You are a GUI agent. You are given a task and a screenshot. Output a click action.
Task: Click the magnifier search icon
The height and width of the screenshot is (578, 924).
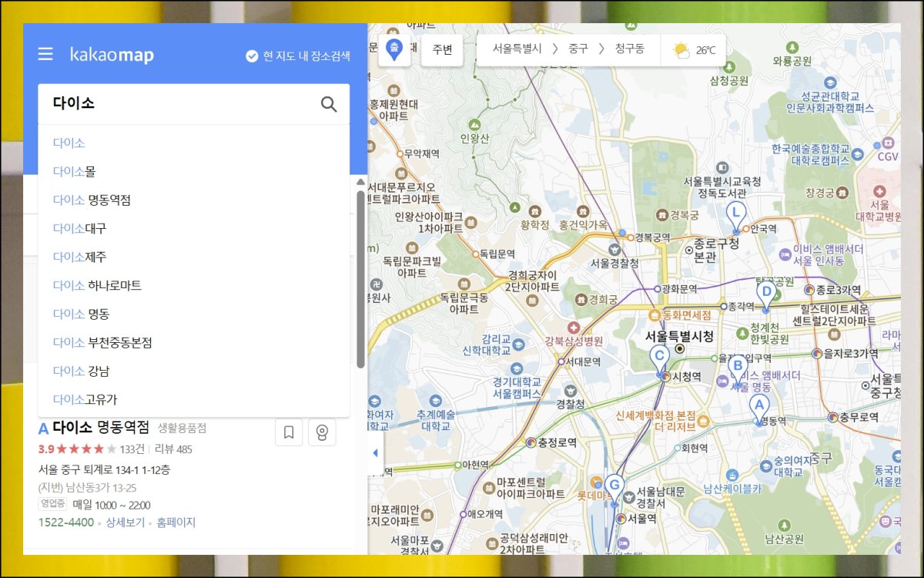click(x=329, y=104)
